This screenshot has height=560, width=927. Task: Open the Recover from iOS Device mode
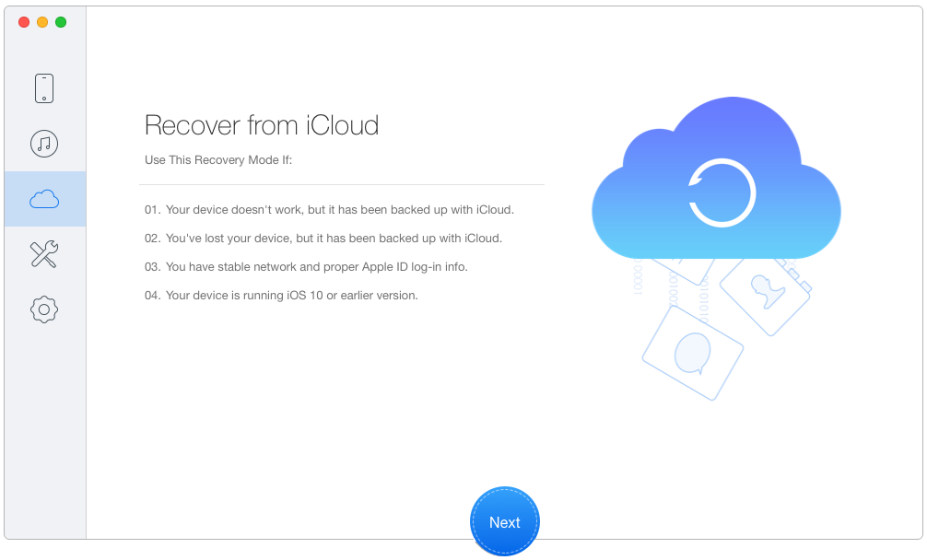44,88
